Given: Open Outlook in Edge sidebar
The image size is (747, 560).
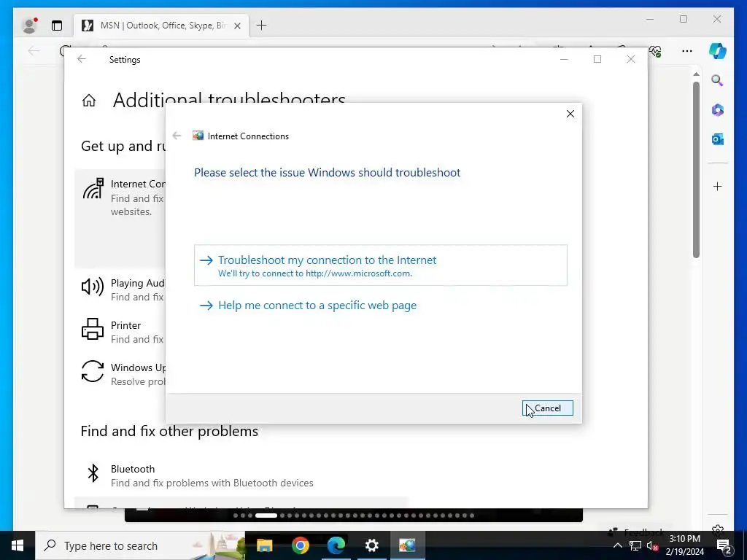Looking at the screenshot, I should (x=718, y=139).
